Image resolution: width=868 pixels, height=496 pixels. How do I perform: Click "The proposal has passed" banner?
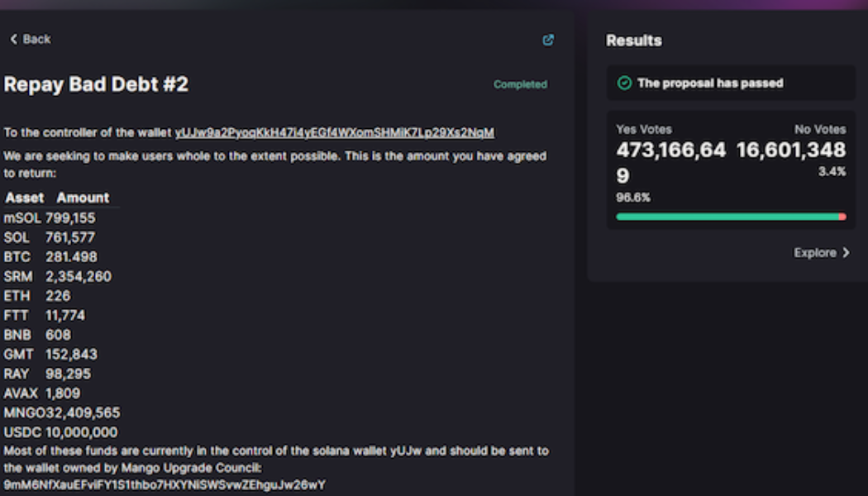(x=710, y=83)
